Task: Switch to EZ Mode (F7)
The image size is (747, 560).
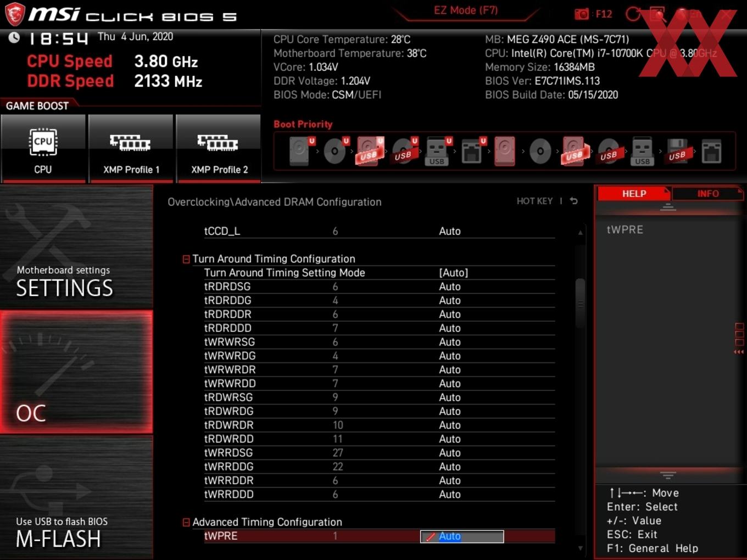Action: 466,10
